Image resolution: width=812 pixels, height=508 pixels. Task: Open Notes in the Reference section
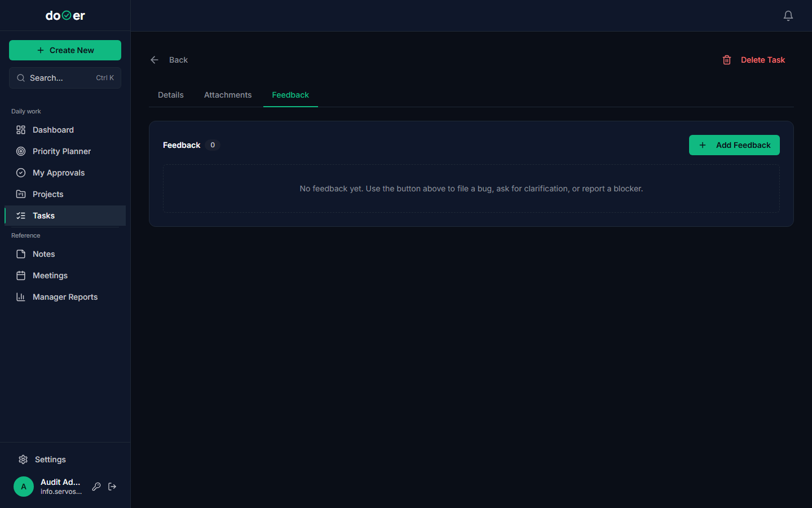[65, 254]
